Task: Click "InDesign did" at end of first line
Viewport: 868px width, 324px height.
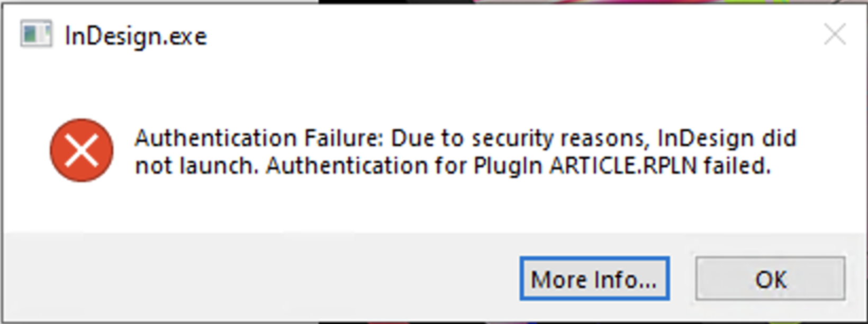Action: [x=726, y=139]
